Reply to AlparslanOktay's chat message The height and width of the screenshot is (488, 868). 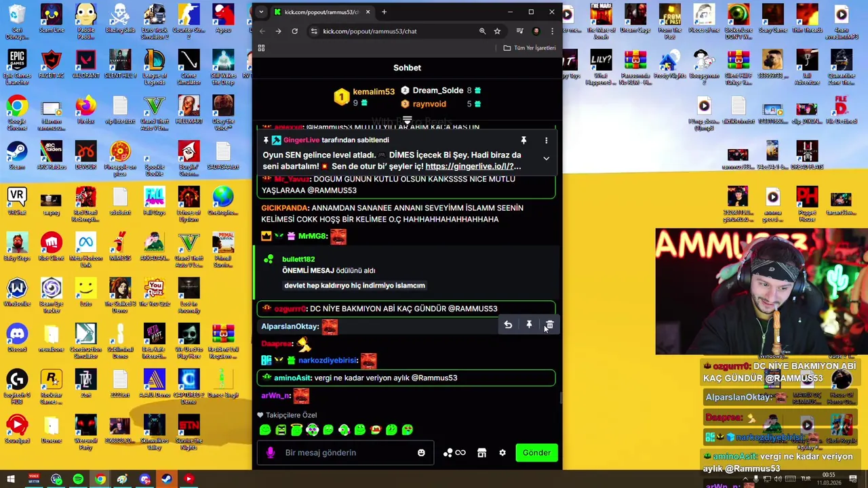click(508, 325)
